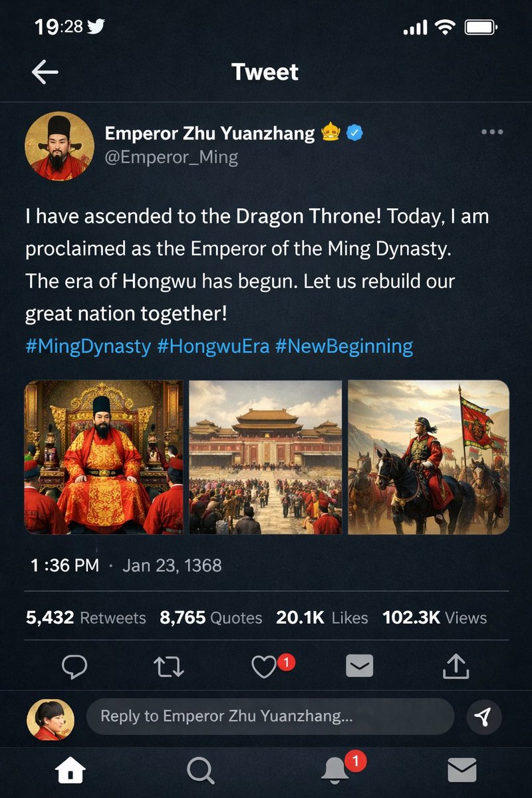Tap the back arrow to leave the tweet

pos(46,72)
